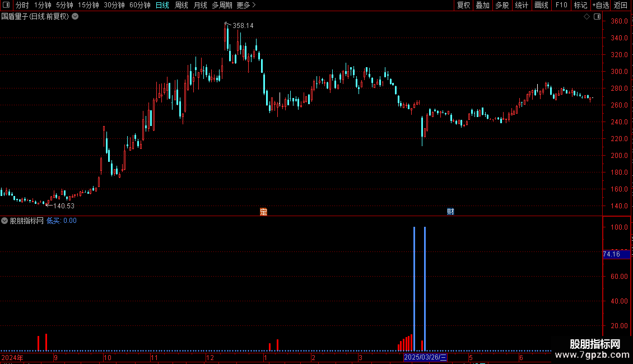Click the 358.14 high price label
633x364 pixels.
(x=243, y=26)
